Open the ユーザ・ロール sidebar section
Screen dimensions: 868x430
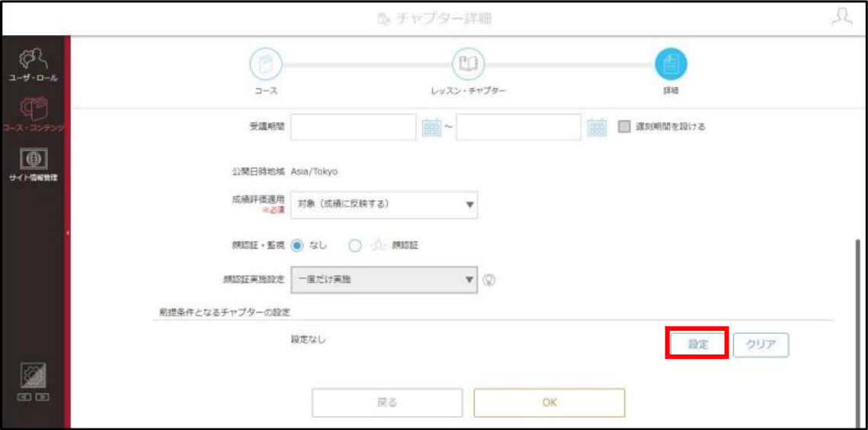pos(34,65)
